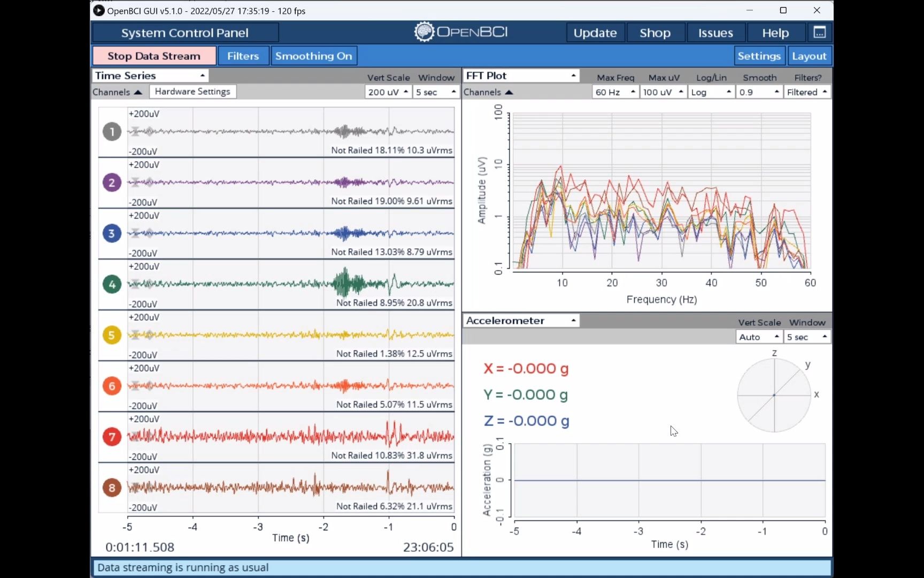Click the 0:01:11.508 elapsed time text

(x=140, y=547)
